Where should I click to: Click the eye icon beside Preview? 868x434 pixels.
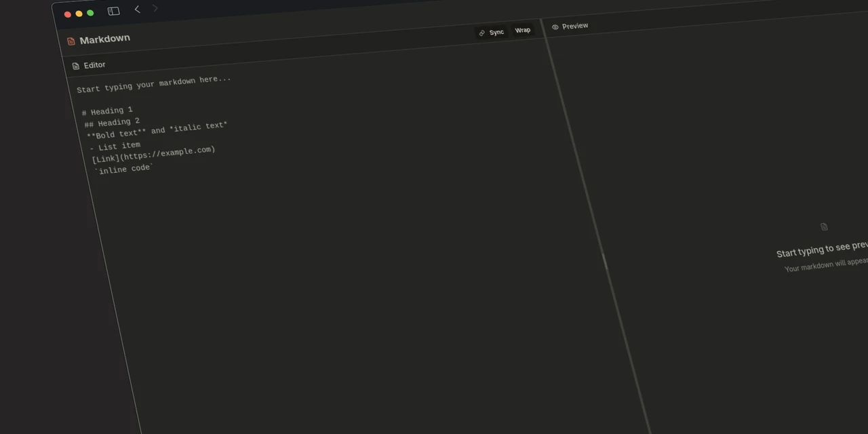[555, 27]
